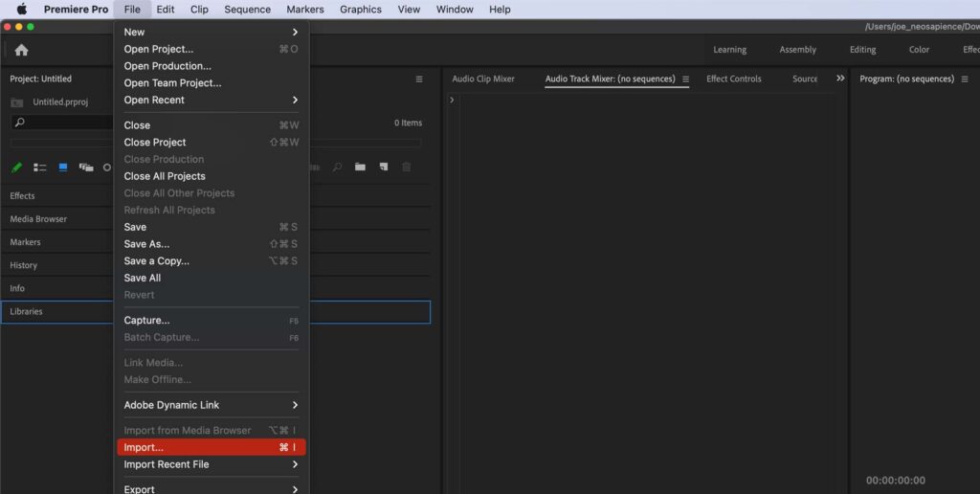Choose Open Production...
The width and height of the screenshot is (980, 494).
coord(212,66)
